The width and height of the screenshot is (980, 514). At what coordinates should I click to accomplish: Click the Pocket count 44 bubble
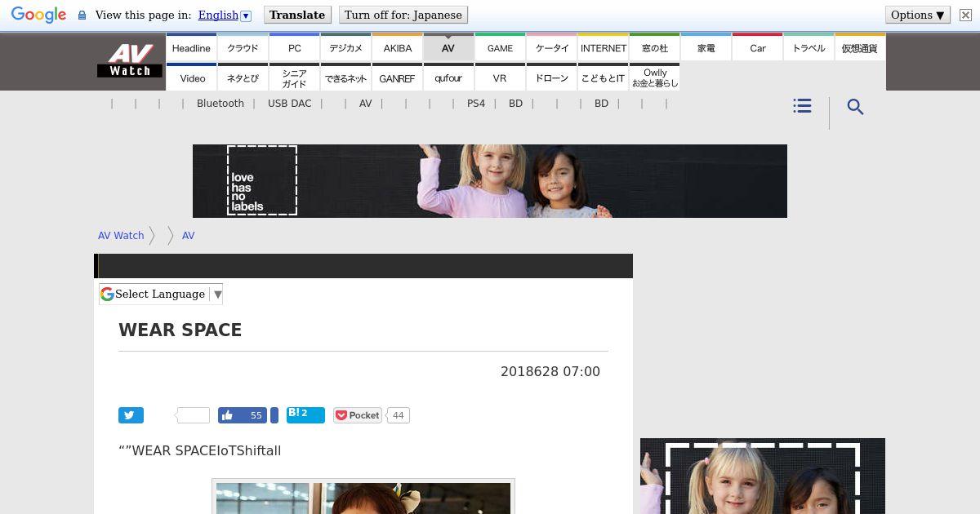click(398, 415)
